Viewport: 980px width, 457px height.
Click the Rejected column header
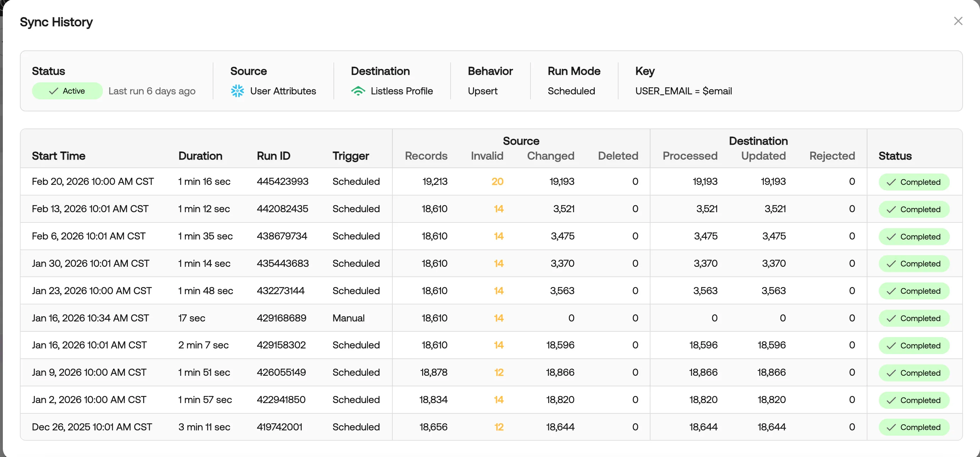[x=832, y=156]
